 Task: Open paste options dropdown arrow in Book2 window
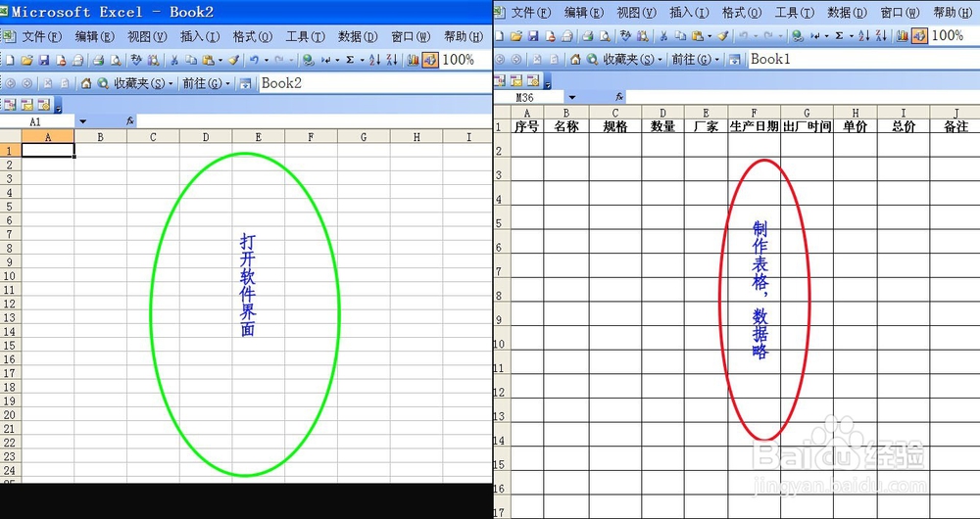click(220, 61)
